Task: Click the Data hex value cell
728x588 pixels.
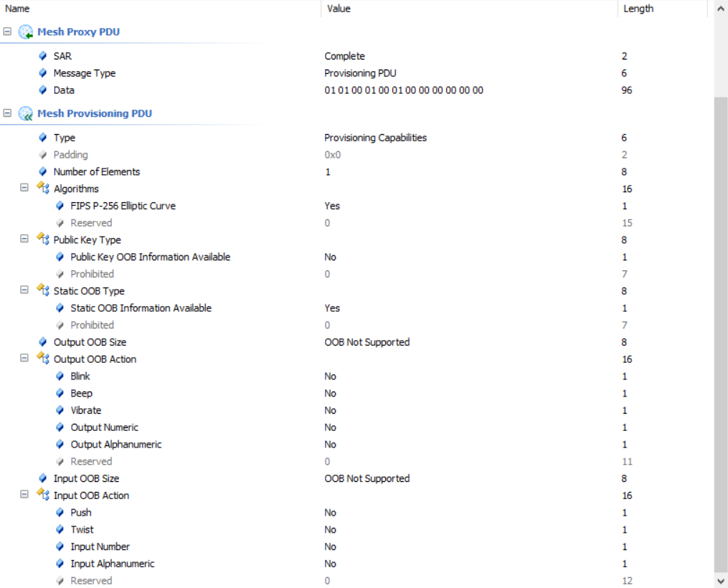Action: [x=404, y=90]
